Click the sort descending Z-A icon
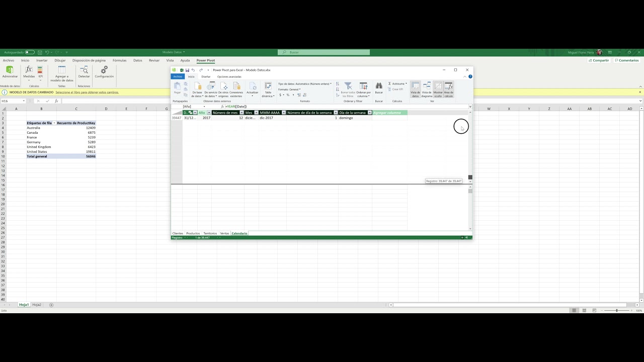The image size is (644, 362). tap(338, 89)
